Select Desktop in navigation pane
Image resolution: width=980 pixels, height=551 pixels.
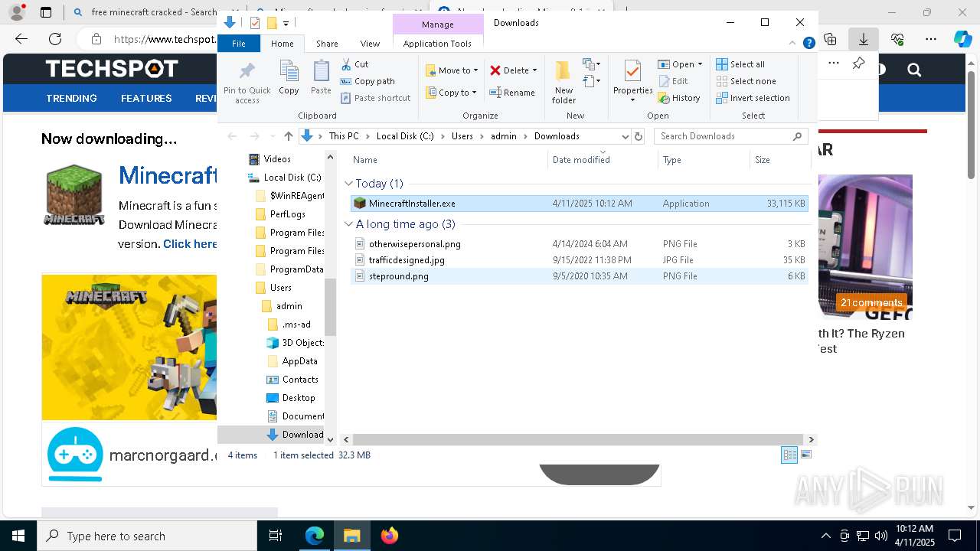point(291,398)
